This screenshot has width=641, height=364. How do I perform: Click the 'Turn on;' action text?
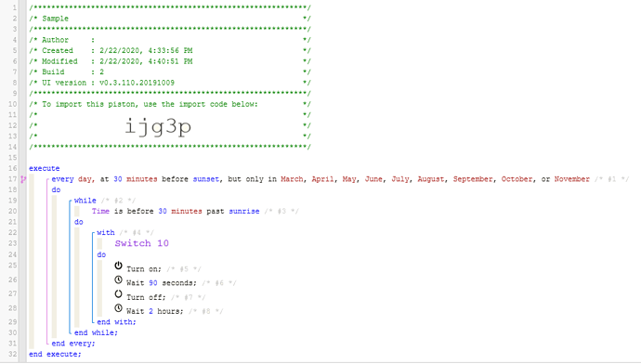[144, 269]
